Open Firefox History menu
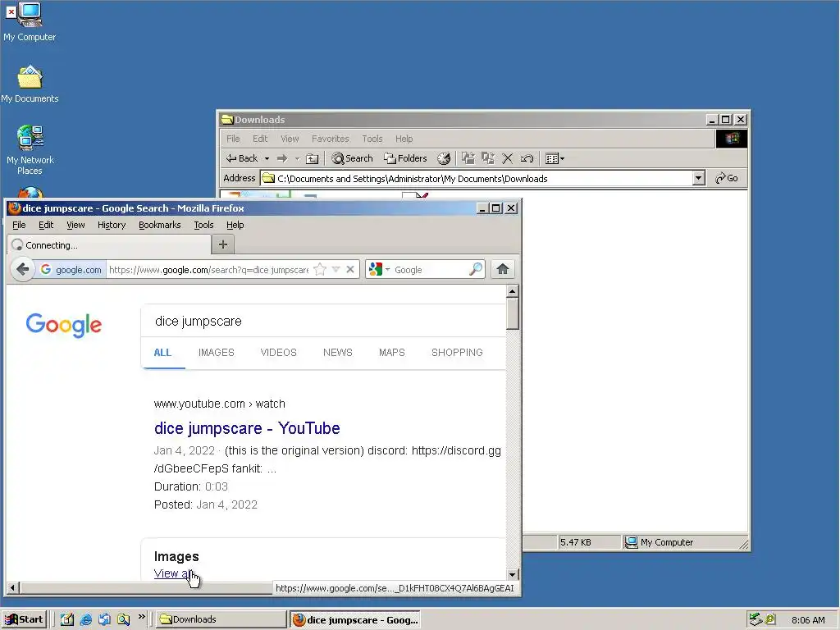Screen dimensions: 840x630 [x=112, y=225]
